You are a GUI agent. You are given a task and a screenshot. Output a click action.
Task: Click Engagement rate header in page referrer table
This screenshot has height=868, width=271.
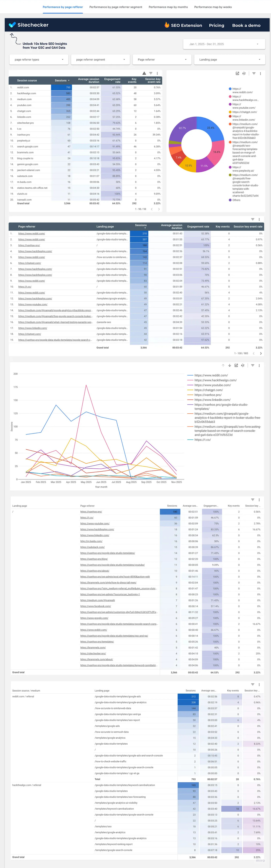click(x=198, y=227)
